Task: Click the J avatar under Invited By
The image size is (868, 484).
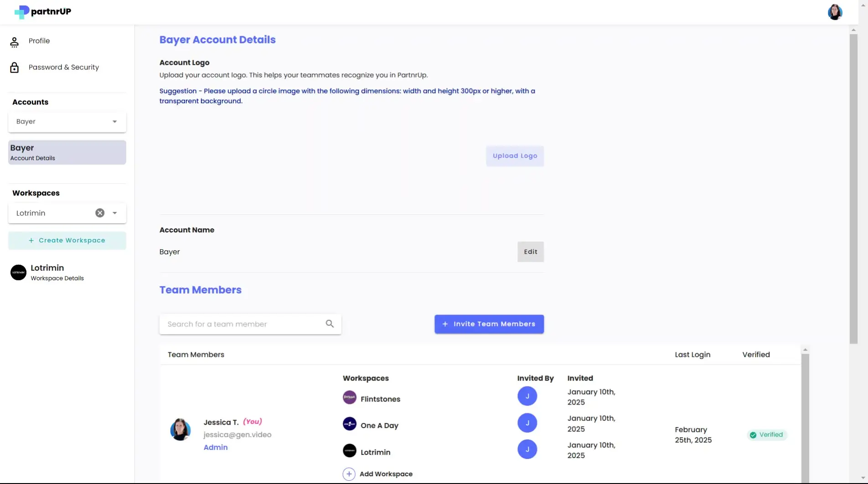Action: click(x=527, y=396)
